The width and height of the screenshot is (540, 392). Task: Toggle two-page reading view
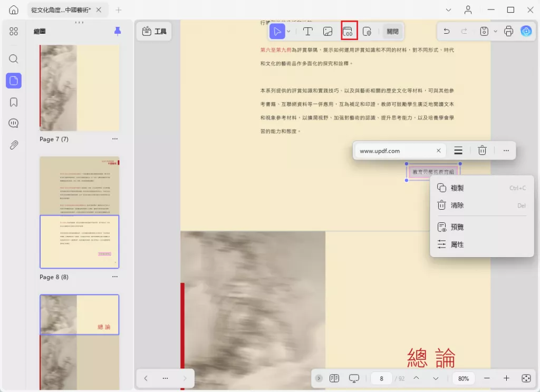[x=334, y=378]
